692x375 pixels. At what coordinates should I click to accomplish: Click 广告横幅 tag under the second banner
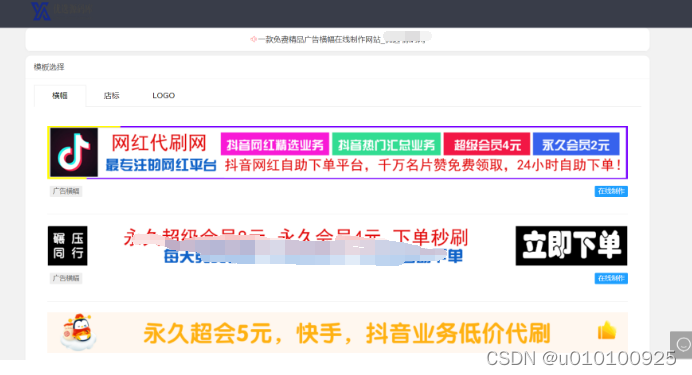[x=66, y=278]
